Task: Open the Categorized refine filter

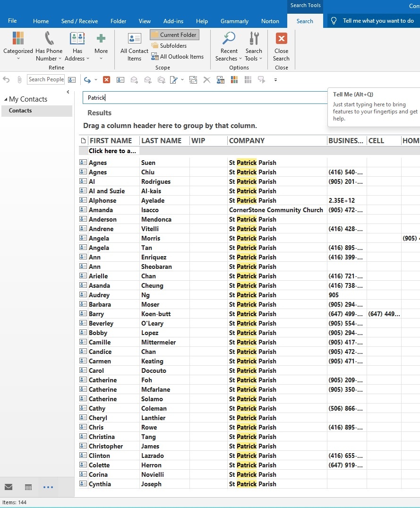Action: point(18,46)
